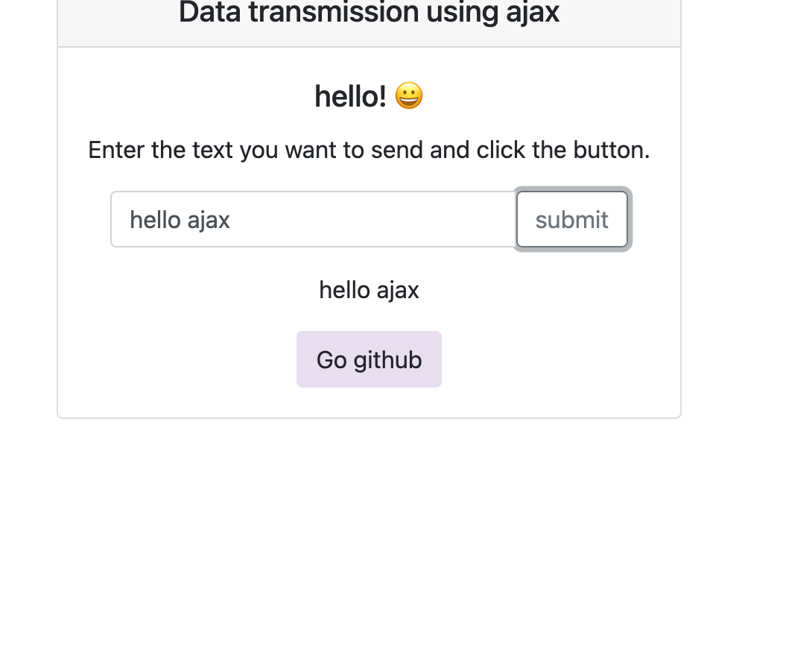
Task: Open the Go github link button
Action: 369,359
